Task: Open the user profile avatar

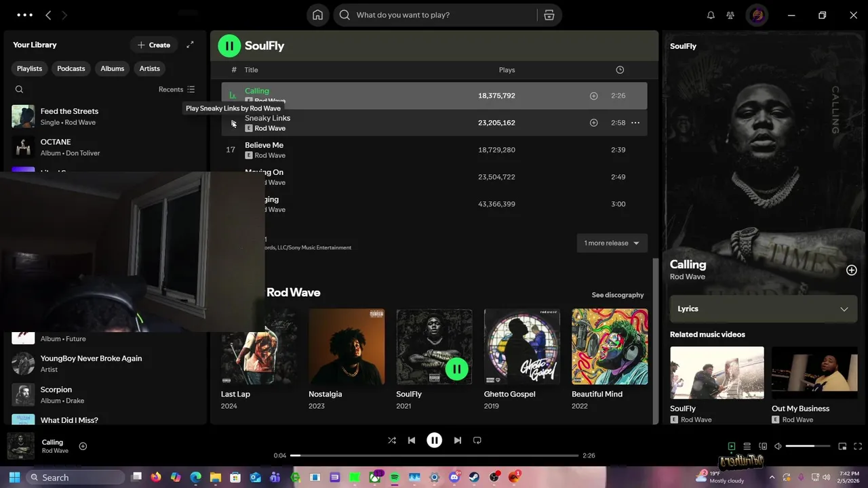Action: (x=757, y=15)
